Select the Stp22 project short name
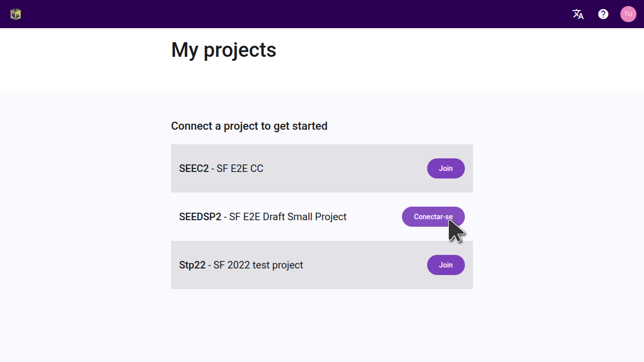Viewport: 644px width, 362px height. 192,265
